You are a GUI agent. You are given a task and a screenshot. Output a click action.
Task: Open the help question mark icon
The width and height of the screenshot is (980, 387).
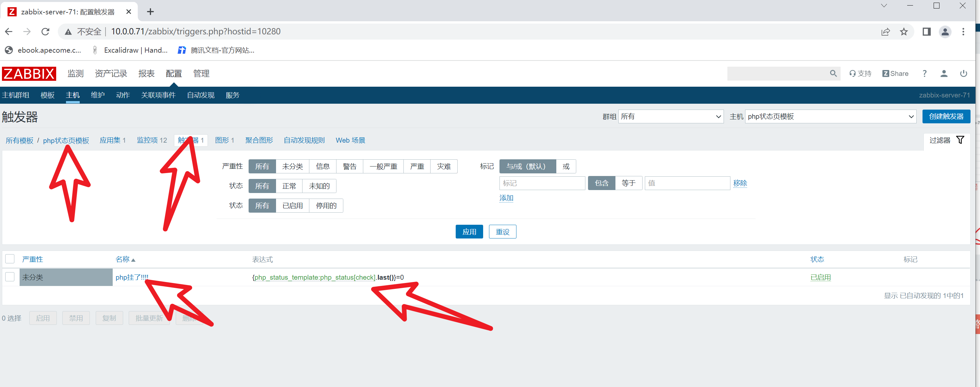924,74
